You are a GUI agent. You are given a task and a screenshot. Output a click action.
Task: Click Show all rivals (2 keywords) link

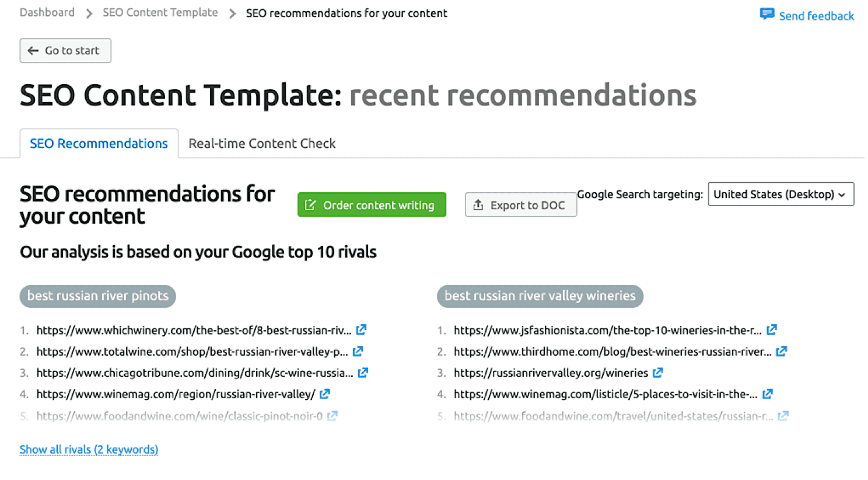[89, 449]
